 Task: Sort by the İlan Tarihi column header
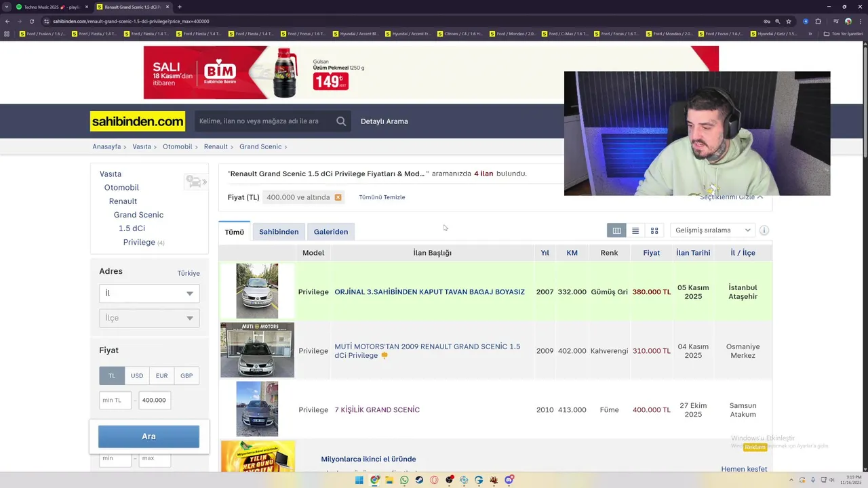coord(693,253)
